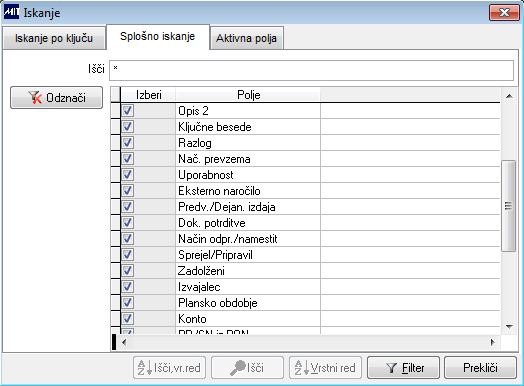Apply the Filter button
Image resolution: width=524 pixels, height=386 pixels.
pos(403,368)
